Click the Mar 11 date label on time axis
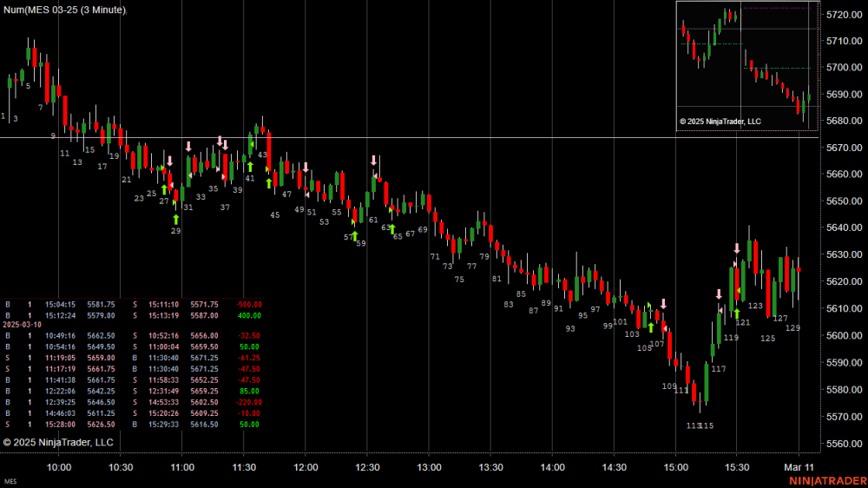 pos(798,467)
